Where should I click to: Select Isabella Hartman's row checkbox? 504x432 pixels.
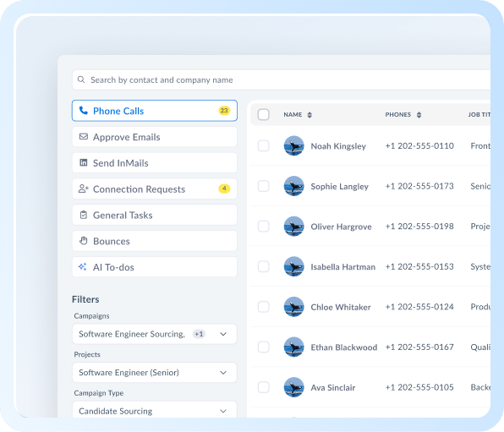(x=264, y=266)
